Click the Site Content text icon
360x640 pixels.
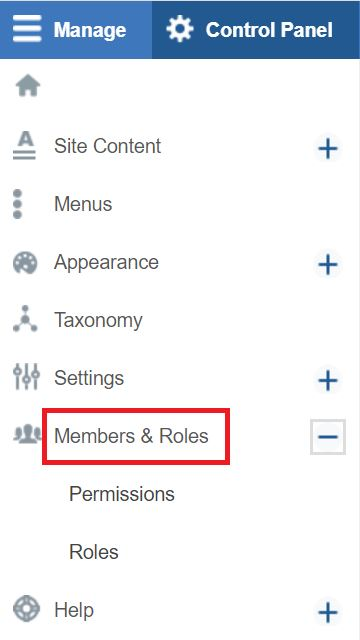point(24,147)
